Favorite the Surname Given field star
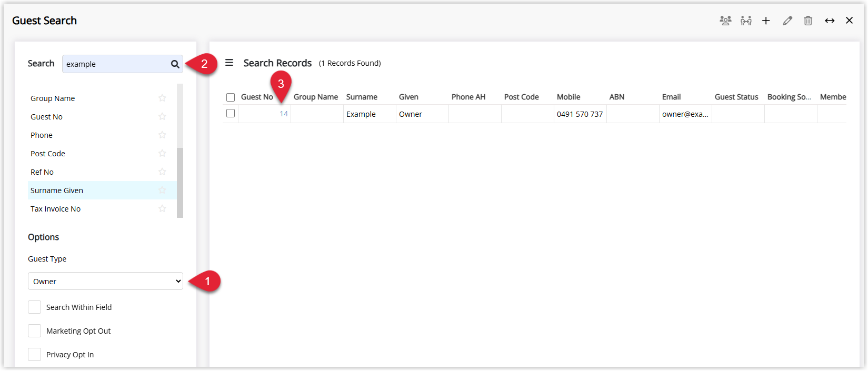The image size is (868, 371). pyautogui.click(x=162, y=190)
